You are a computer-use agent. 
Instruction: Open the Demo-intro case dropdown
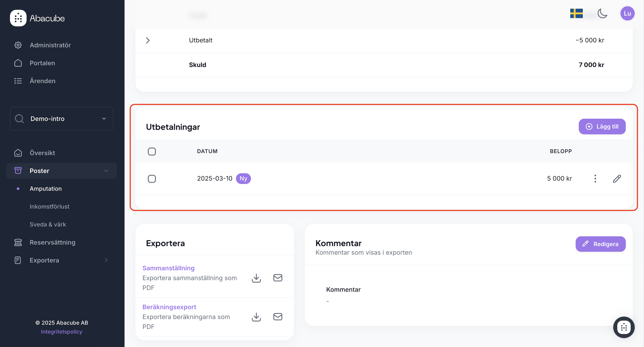point(62,119)
